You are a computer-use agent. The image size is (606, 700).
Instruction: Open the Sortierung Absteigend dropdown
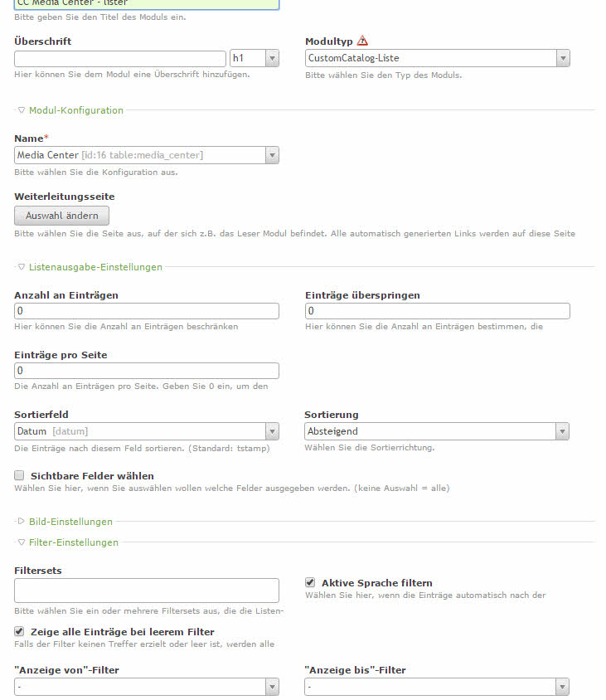(x=437, y=431)
